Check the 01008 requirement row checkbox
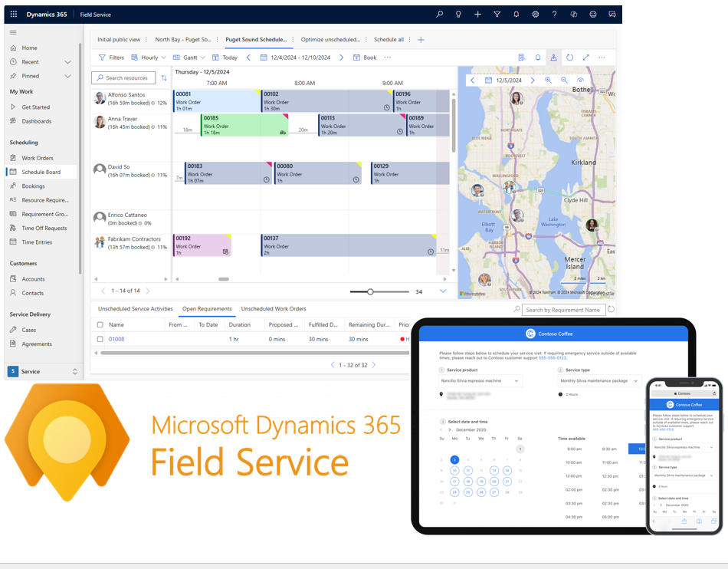The image size is (728, 569). (x=100, y=339)
